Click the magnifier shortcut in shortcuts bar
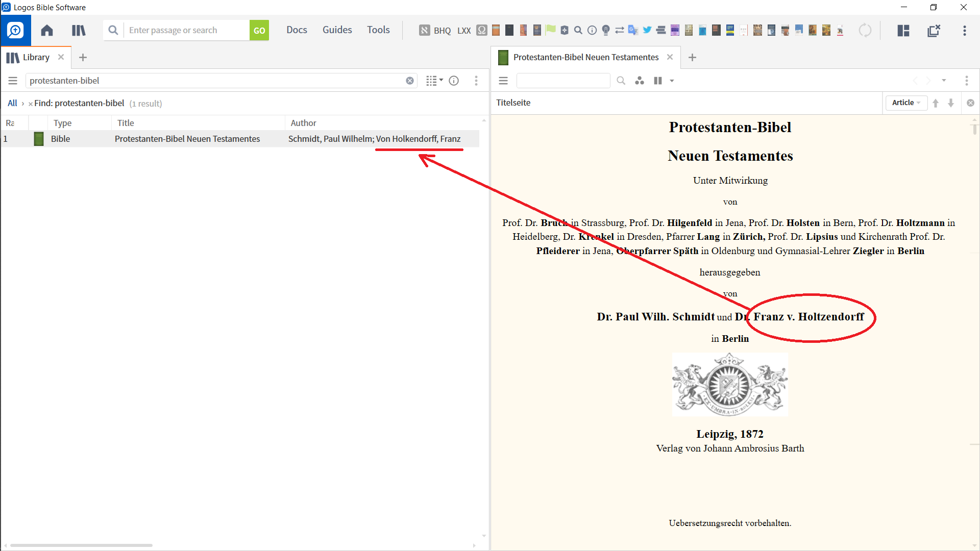Screen dimensions: 980x551 pyautogui.click(x=578, y=30)
